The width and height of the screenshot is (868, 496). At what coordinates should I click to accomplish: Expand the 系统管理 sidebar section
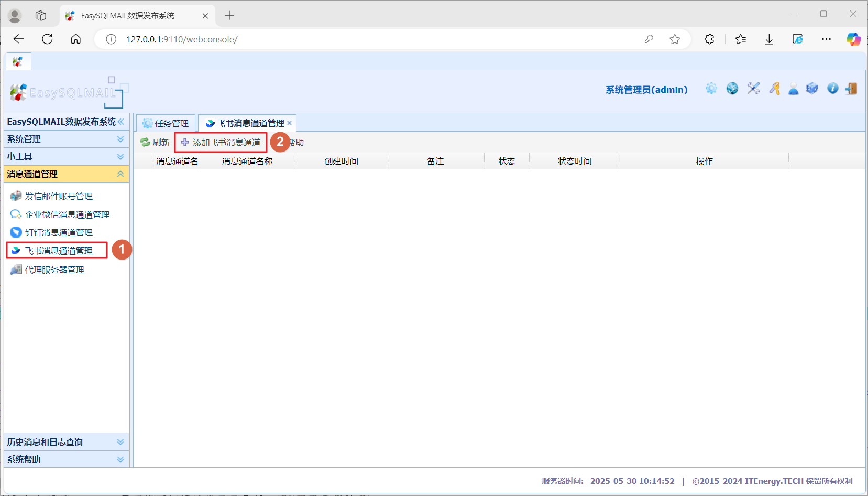point(65,139)
